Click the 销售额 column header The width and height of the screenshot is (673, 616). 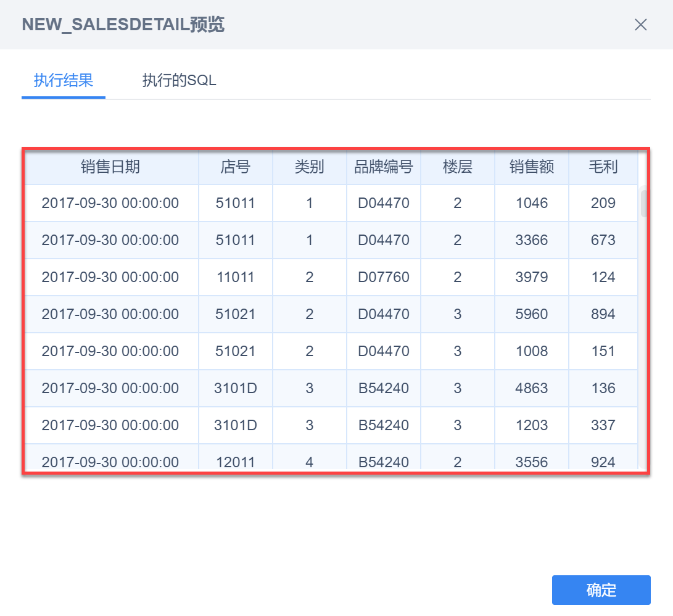[531, 167]
